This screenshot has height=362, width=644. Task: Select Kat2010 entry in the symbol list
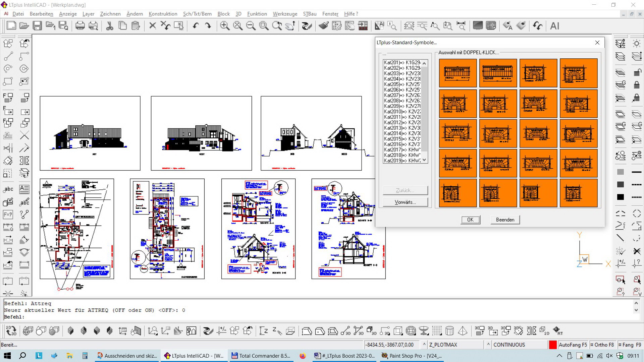tap(402, 112)
